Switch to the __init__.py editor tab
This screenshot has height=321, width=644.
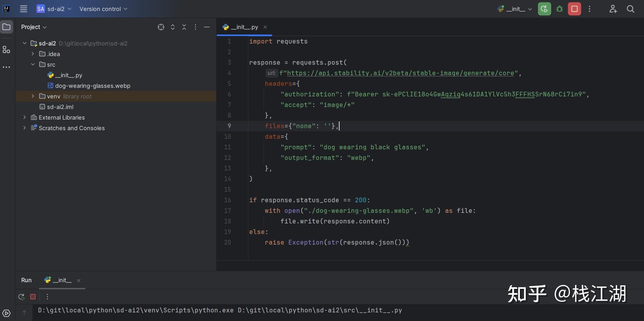(244, 27)
